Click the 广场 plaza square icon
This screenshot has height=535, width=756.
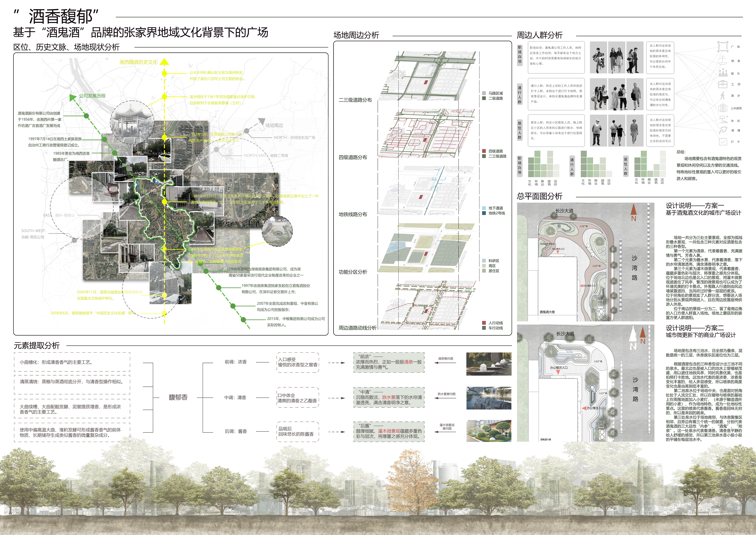[x=722, y=47]
